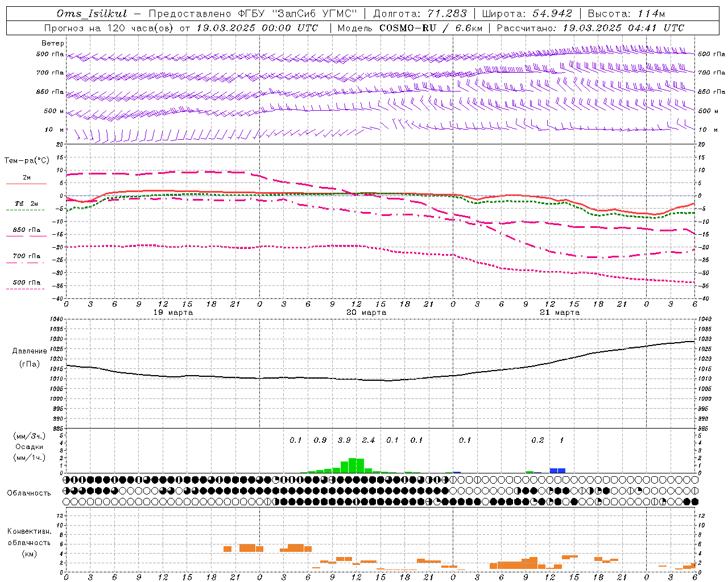This screenshot has height=582, width=728.
Task: Click the 'Td 2м' dew point legend entry
Action: click(x=27, y=203)
